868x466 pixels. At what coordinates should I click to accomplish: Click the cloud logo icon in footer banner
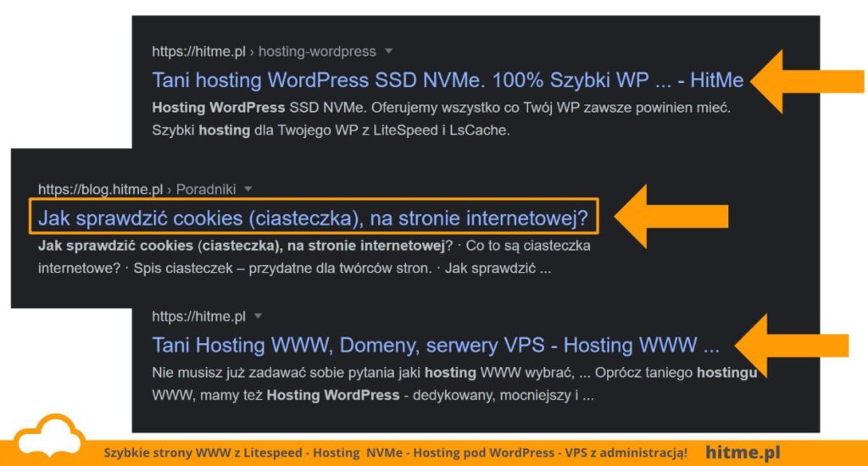pos(51,437)
